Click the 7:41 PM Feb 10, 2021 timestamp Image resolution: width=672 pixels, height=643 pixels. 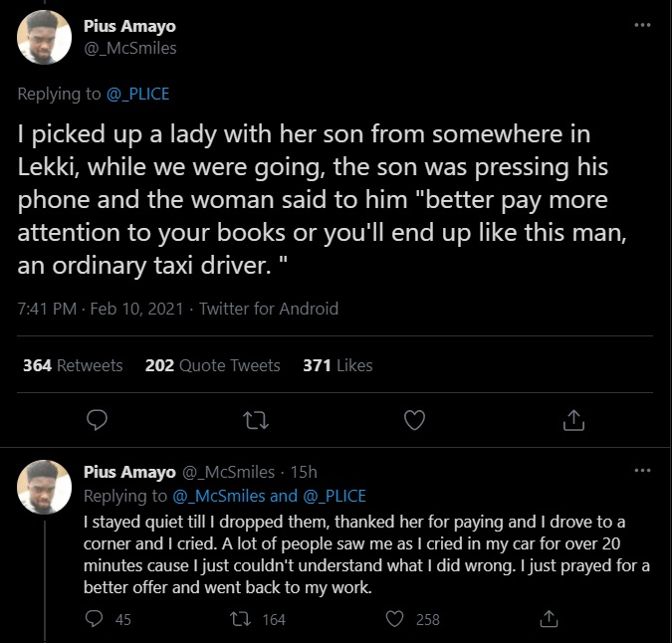pyautogui.click(x=101, y=309)
